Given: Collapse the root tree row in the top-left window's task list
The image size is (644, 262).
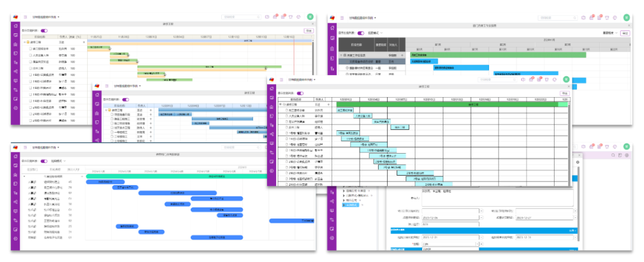Looking at the screenshot, I should [24, 42].
